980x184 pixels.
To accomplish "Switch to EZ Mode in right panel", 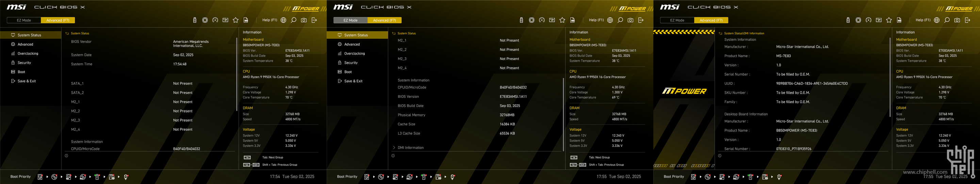I will pyautogui.click(x=677, y=20).
